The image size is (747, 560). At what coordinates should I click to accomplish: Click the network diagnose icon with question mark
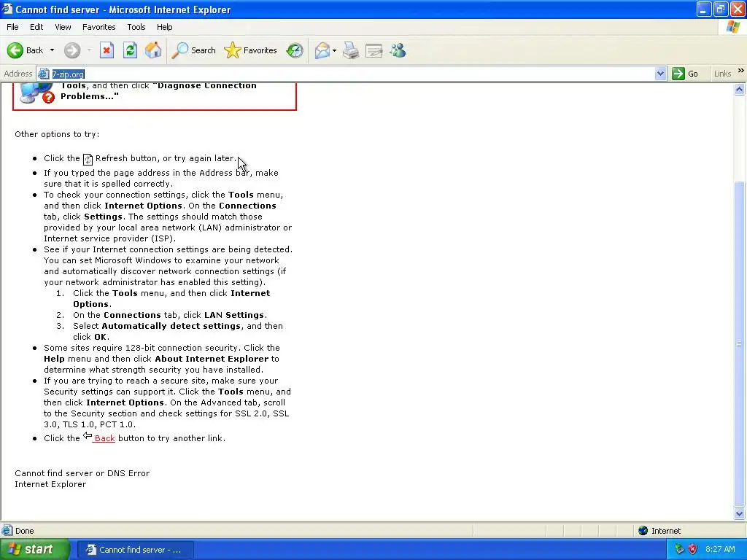point(37,93)
